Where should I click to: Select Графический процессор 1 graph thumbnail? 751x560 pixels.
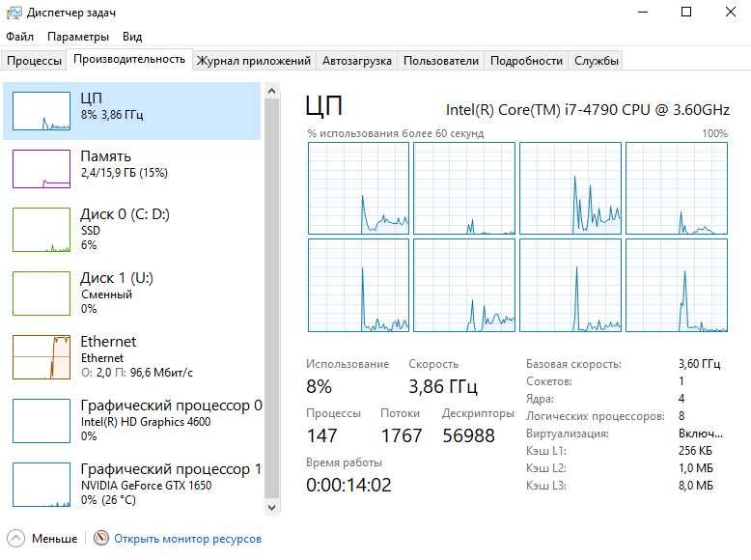click(42, 485)
